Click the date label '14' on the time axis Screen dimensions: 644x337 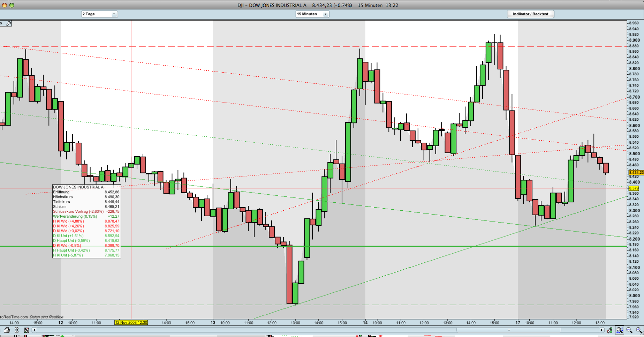[x=365, y=323]
